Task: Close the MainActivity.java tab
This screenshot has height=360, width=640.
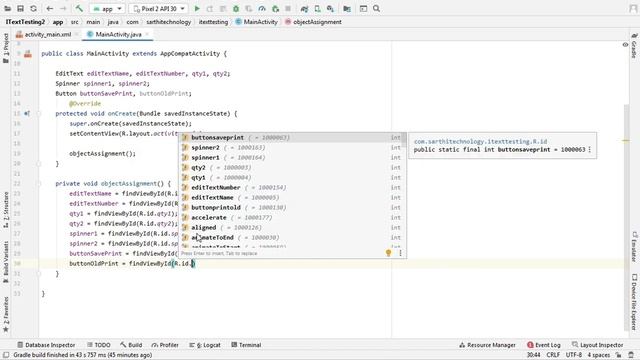Action: [x=147, y=35]
